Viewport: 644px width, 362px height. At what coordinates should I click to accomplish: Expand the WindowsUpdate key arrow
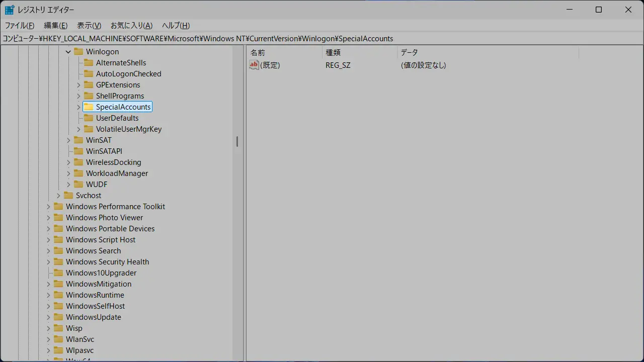point(48,317)
